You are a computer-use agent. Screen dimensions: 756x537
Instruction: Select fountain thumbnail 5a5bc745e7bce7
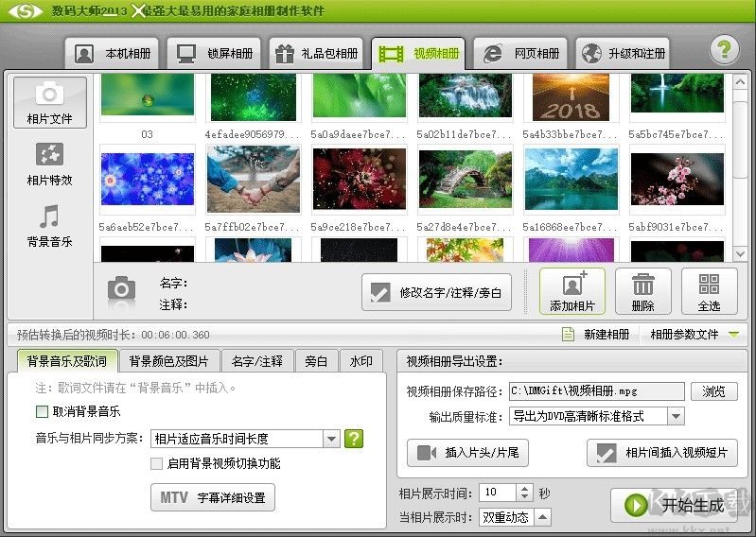click(677, 94)
